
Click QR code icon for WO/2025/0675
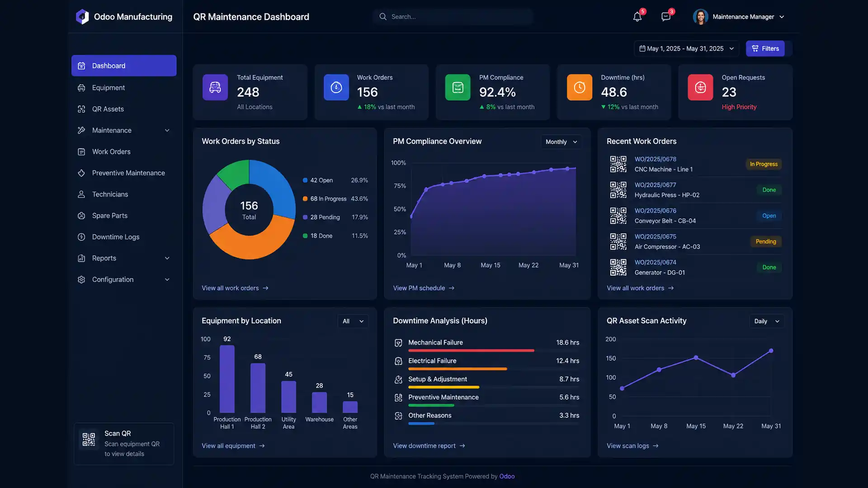point(618,241)
